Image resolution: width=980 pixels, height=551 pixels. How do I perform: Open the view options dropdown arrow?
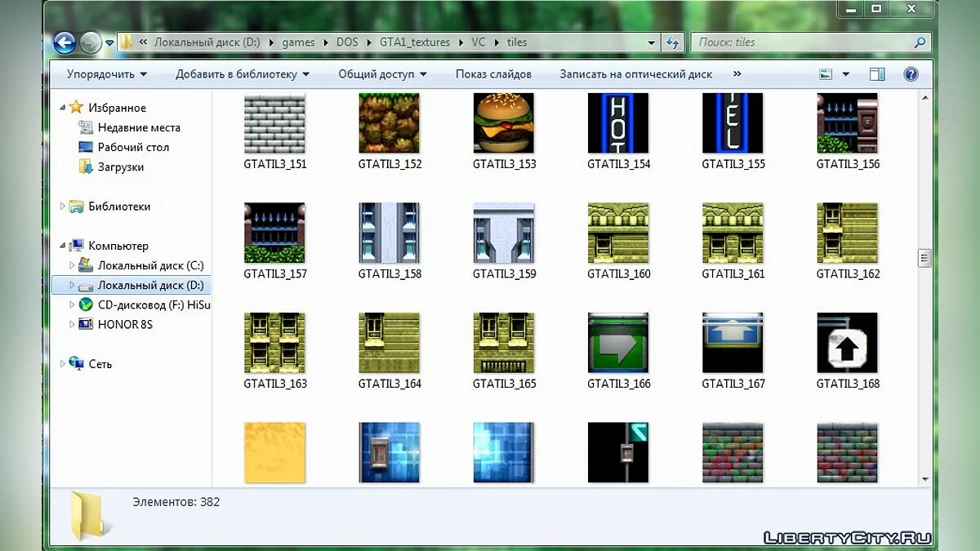[x=846, y=74]
